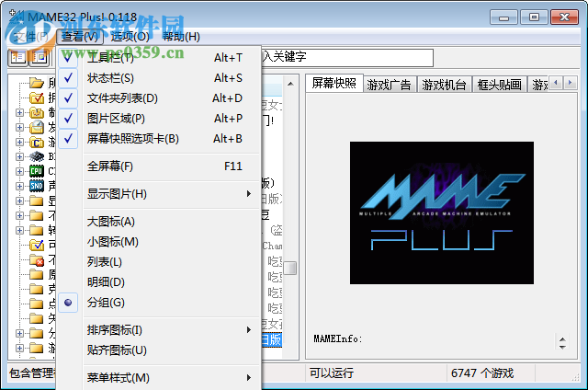
Task: Switch to the 游戏机台 tab
Action: (444, 85)
